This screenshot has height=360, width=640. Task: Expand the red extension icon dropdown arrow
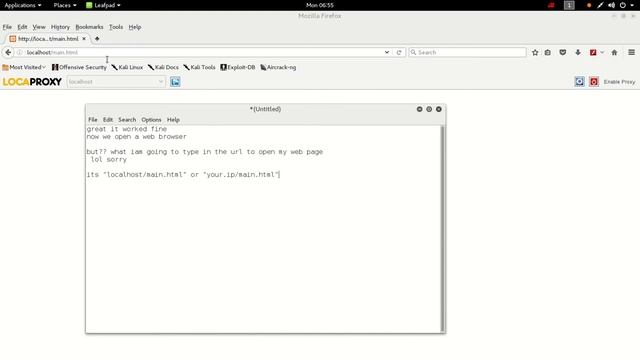(602, 52)
